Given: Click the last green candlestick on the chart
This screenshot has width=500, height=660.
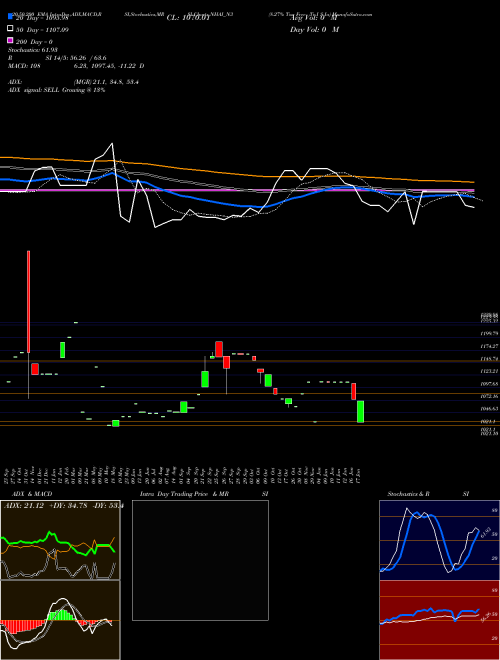Looking at the screenshot, I should [x=360, y=411].
